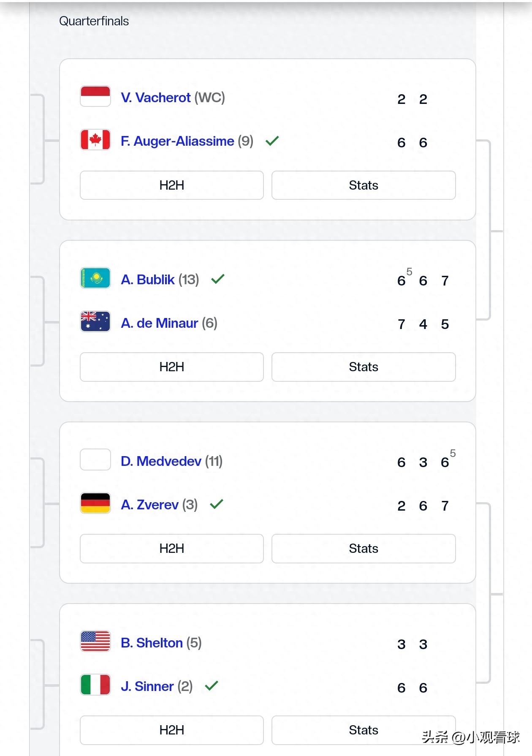
Task: Open H2H for Medvedev vs Zverev
Action: coord(171,549)
